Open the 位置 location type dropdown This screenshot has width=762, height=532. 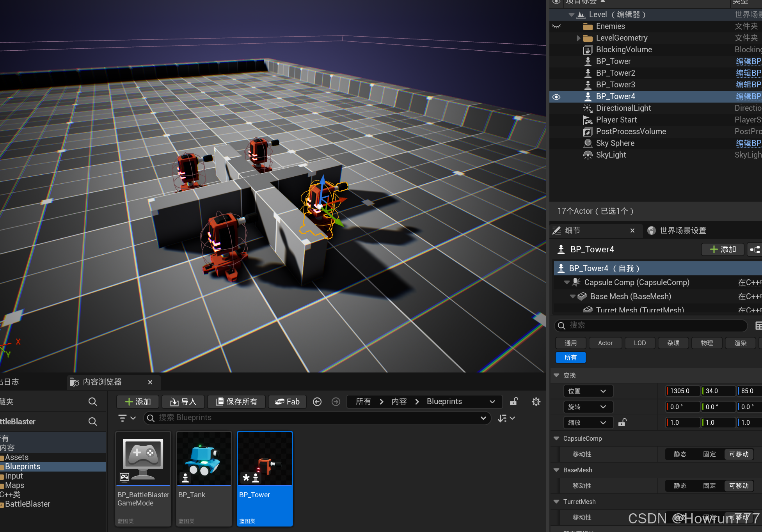point(588,391)
